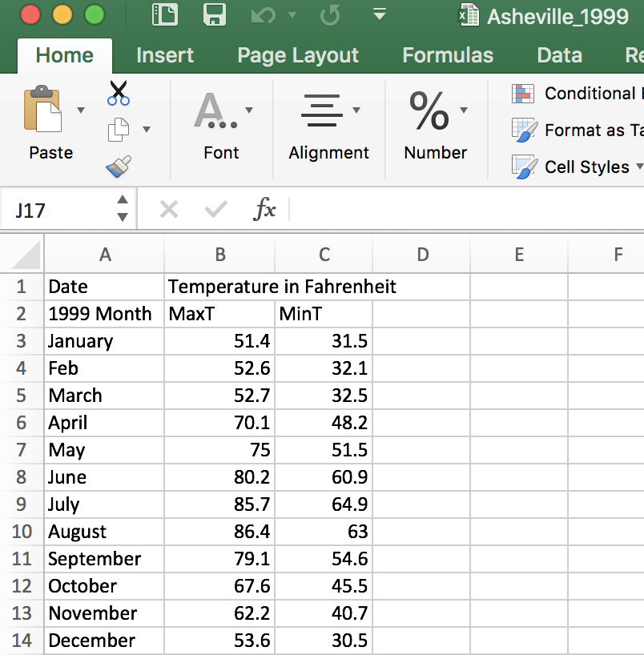Screen dimensions: 644x655
Task: Switch to the Insert tab
Action: pos(165,55)
